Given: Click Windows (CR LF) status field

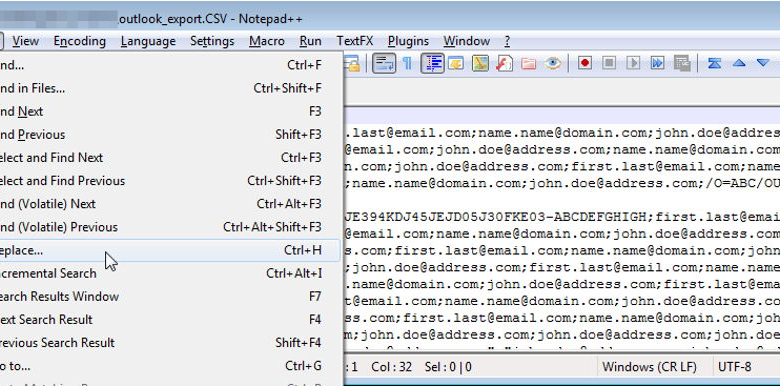Looking at the screenshot, I should [x=649, y=367].
